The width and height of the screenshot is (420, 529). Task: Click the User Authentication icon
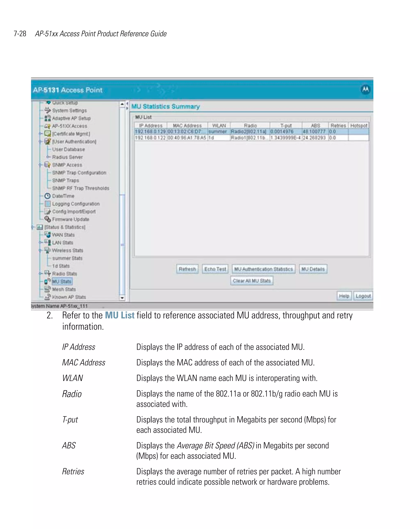point(48,142)
